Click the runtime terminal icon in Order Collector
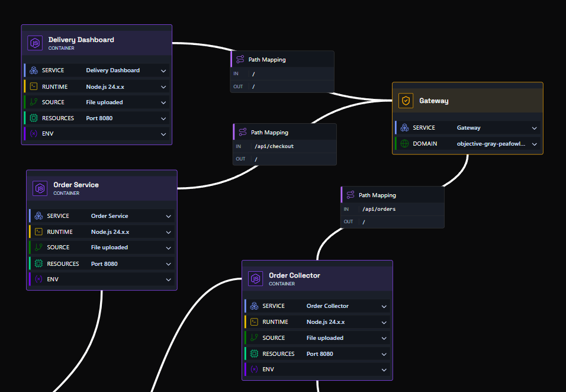The height and width of the screenshot is (392, 566). (x=254, y=322)
